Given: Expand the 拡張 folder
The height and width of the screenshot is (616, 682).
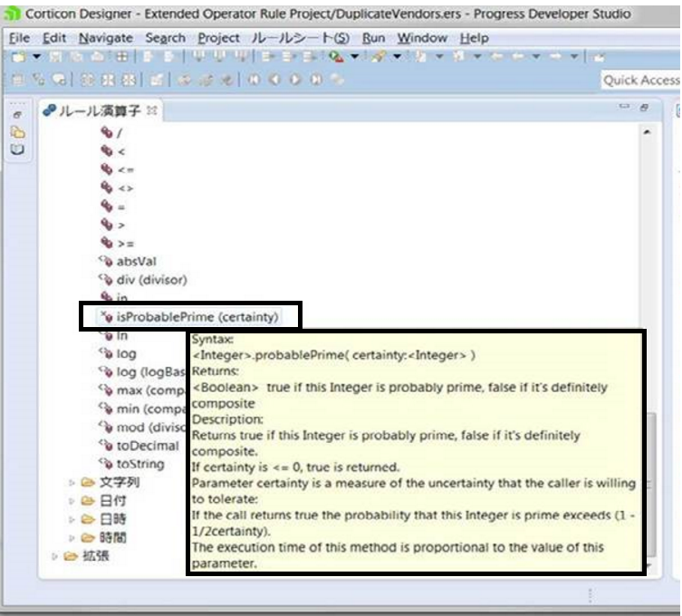Looking at the screenshot, I should click(54, 556).
